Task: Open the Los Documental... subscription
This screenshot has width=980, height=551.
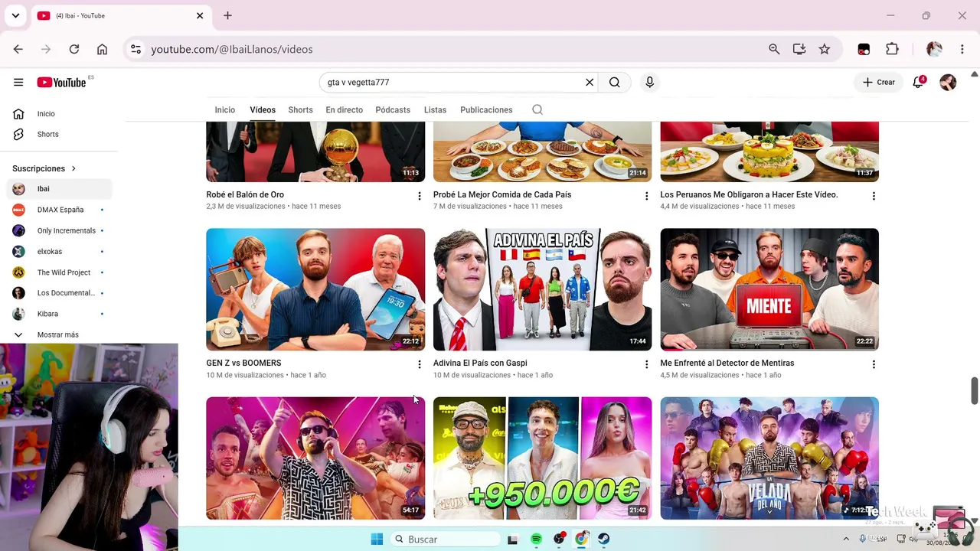Action: (x=60, y=293)
